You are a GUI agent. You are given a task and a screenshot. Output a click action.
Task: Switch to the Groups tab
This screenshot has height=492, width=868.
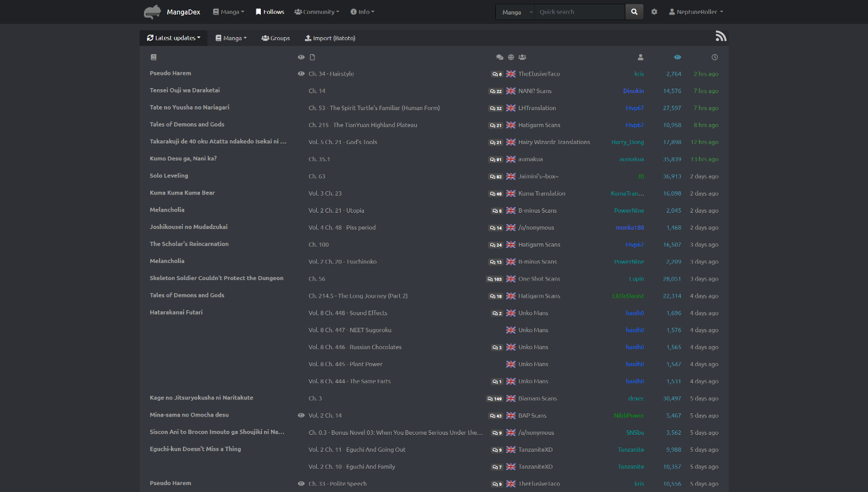[276, 38]
